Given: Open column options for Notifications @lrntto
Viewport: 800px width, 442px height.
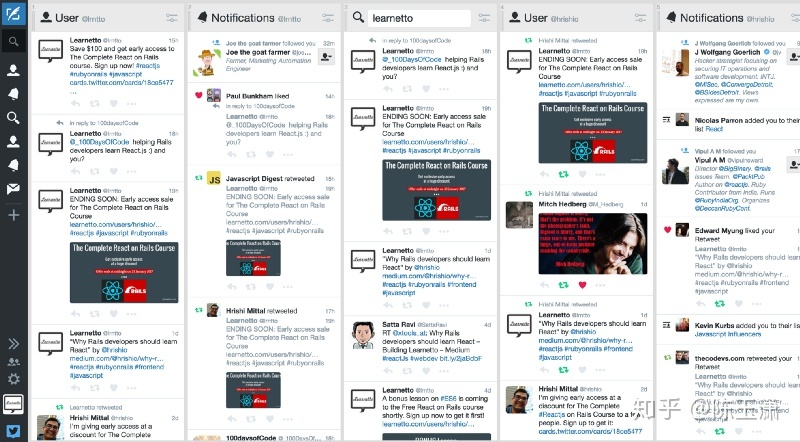Looking at the screenshot, I should [328, 18].
